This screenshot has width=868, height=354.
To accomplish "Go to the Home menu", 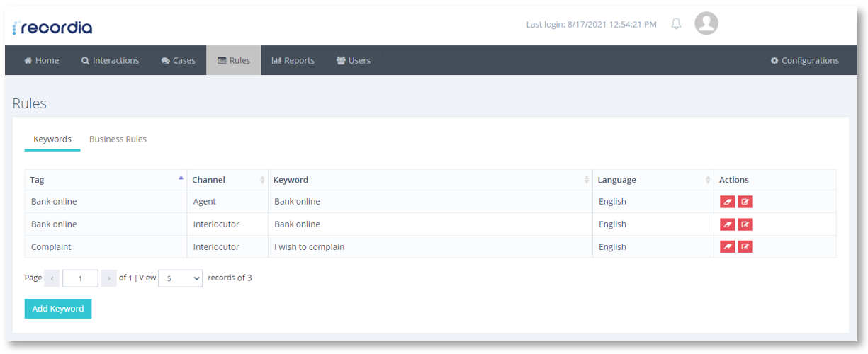I will [42, 60].
